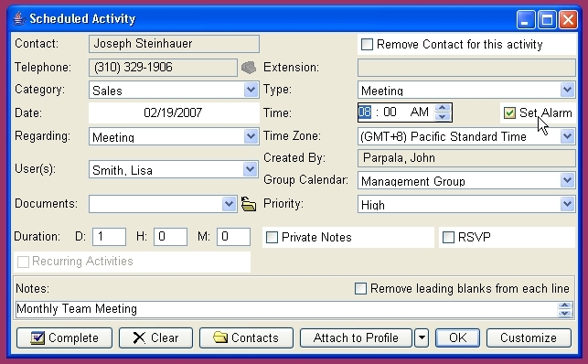588x364 pixels.
Task: Click the Clear button with X icon
Action: coord(155,337)
